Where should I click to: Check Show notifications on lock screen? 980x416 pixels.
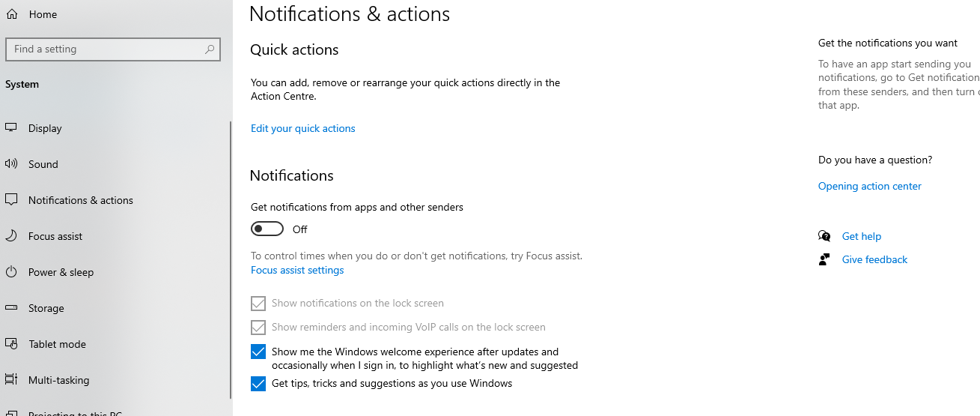[x=258, y=304]
